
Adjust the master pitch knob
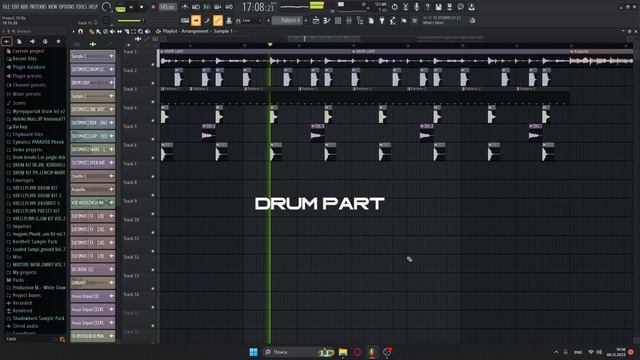[107, 20]
